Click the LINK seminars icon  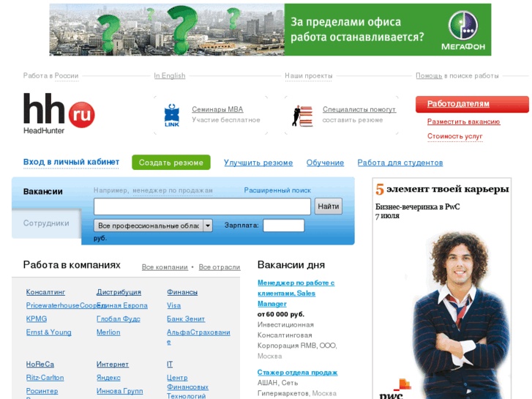pos(172,115)
